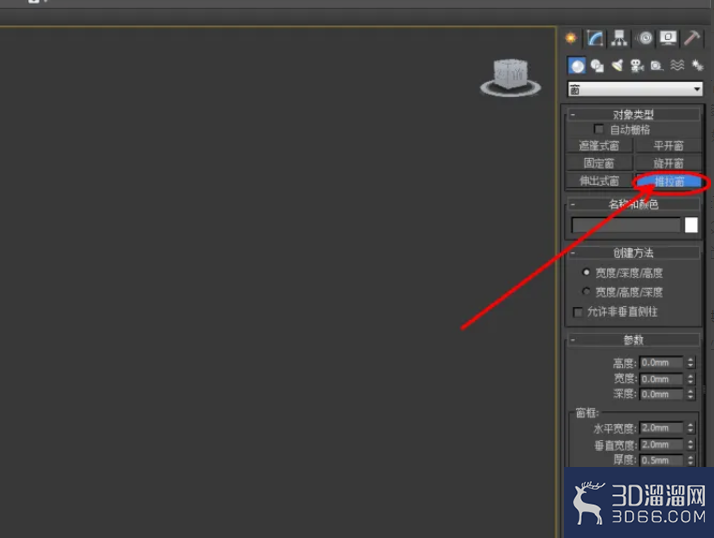Open the 窗 object category dropdown
The width and height of the screenshot is (714, 538).
[x=635, y=89]
